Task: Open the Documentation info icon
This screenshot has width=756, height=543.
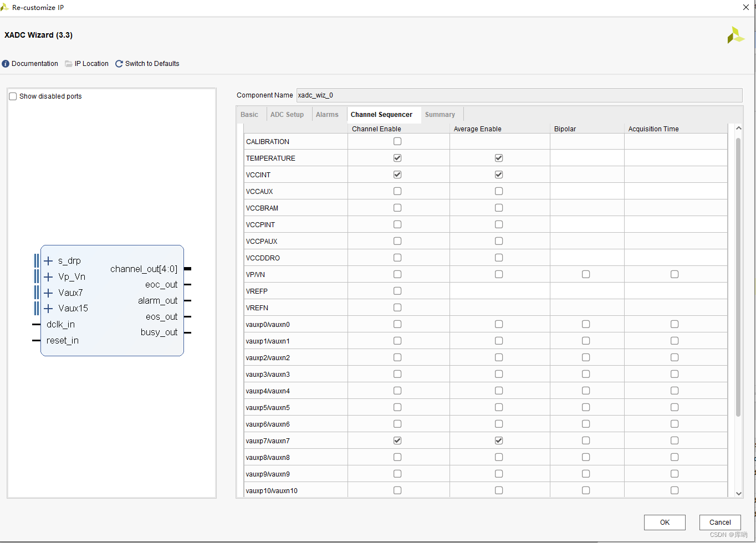Action: (6, 64)
